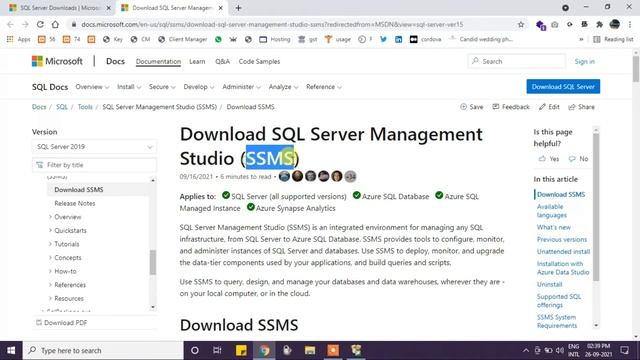The image size is (640, 360).
Task: Bookmark this page with the star icon
Action: (521, 24)
